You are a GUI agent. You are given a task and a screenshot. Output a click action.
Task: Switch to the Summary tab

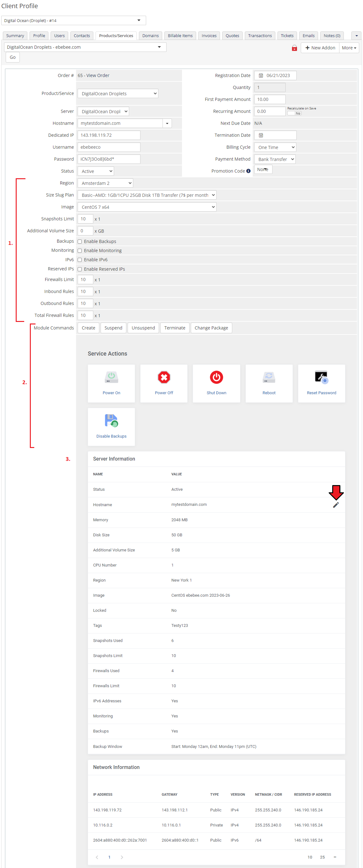15,36
